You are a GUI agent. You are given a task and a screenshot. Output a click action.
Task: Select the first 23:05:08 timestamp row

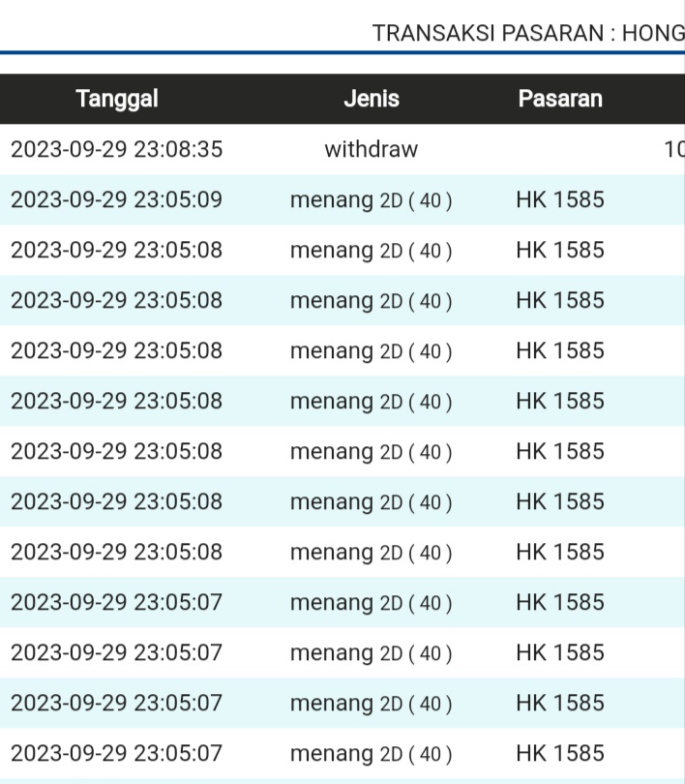pos(117,251)
